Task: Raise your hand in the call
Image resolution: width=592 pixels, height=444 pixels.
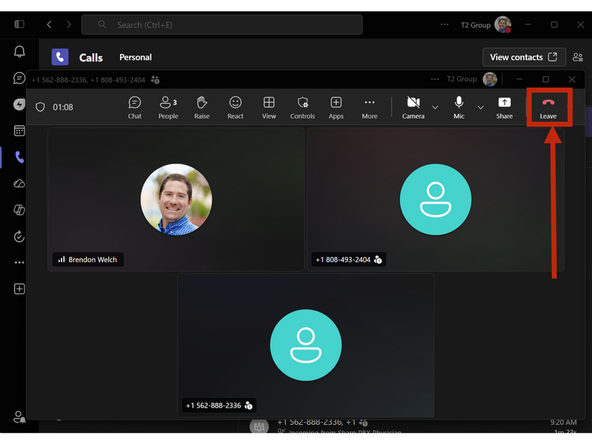Action: [x=202, y=107]
